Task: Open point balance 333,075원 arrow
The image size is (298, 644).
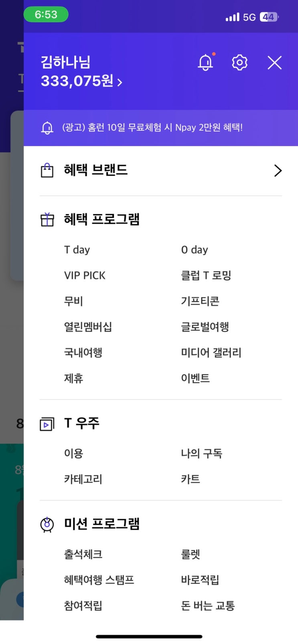Action: click(x=120, y=82)
